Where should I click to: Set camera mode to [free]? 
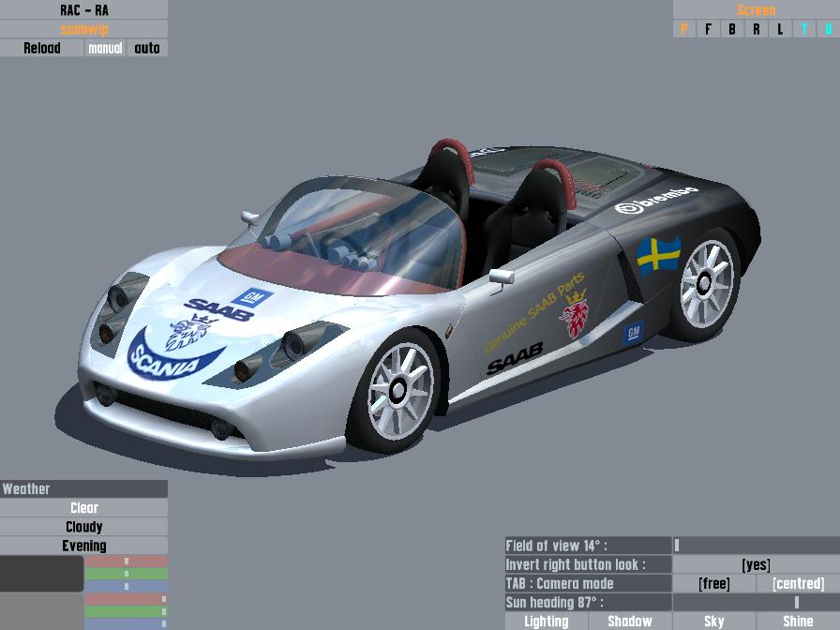point(714,583)
